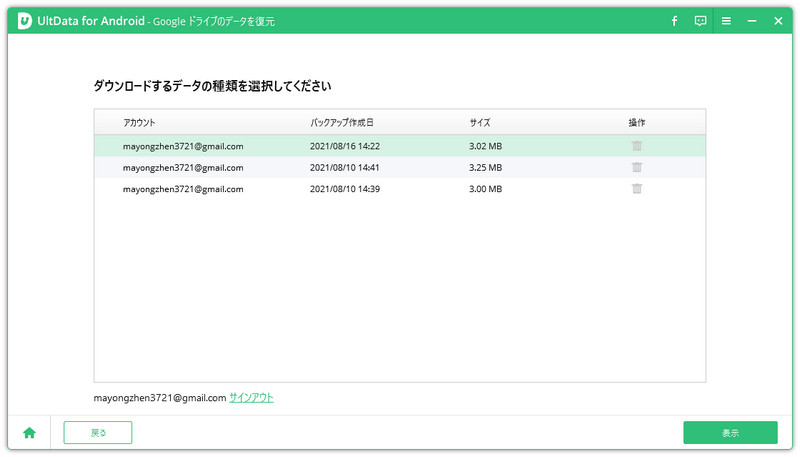The width and height of the screenshot is (800, 457).
Task: Select the 3.25 MB backup row
Action: tap(400, 167)
